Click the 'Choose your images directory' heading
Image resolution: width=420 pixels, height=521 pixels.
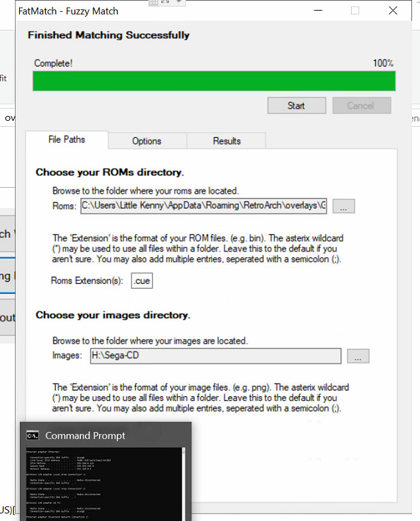click(113, 315)
